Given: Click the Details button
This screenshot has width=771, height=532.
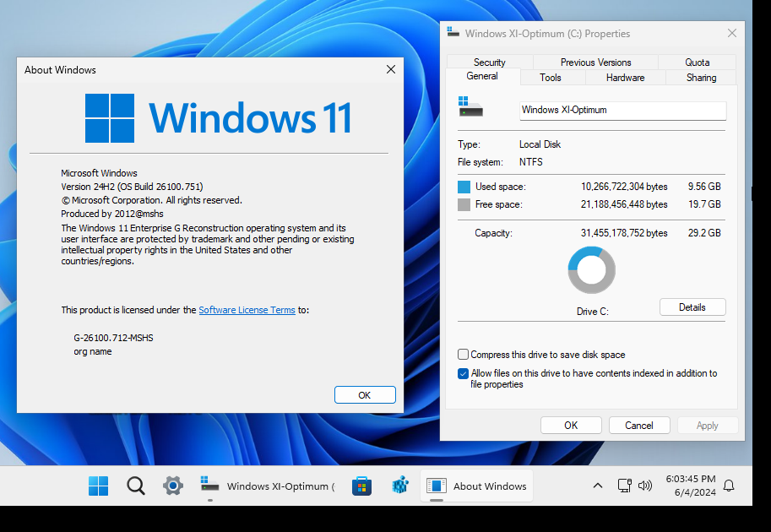Looking at the screenshot, I should 692,307.
